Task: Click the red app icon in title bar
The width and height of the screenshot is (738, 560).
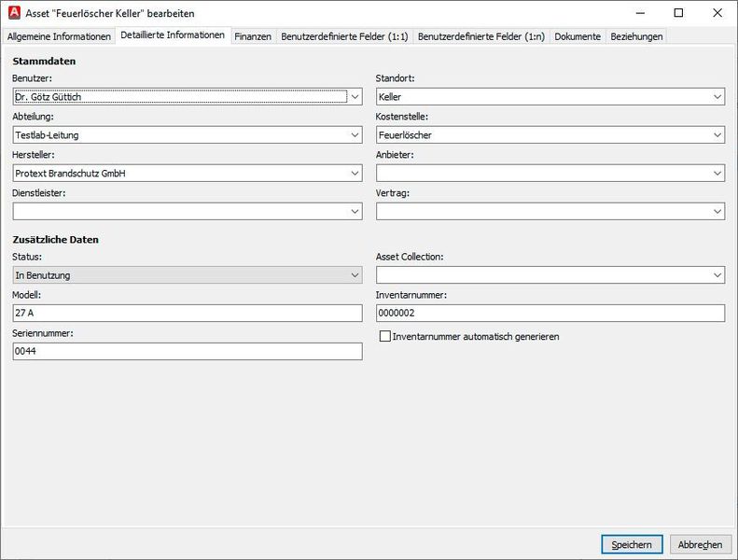Action: (x=13, y=13)
